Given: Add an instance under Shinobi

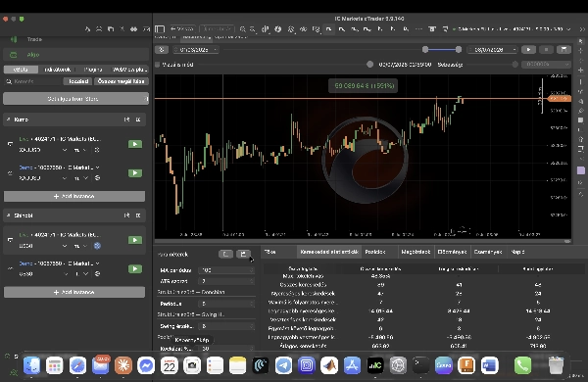Looking at the screenshot, I should pyautogui.click(x=74, y=293).
